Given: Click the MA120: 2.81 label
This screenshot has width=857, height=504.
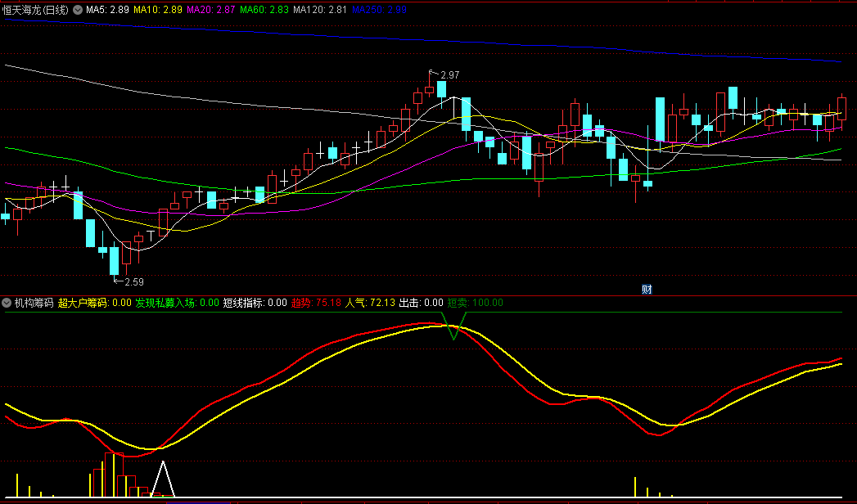Looking at the screenshot, I should pyautogui.click(x=320, y=10).
